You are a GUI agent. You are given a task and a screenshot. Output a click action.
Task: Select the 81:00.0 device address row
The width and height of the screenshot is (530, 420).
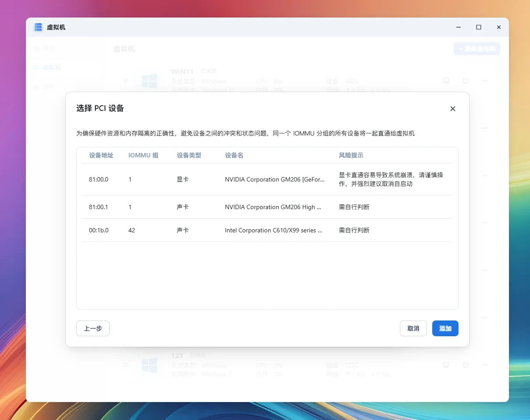pos(99,179)
